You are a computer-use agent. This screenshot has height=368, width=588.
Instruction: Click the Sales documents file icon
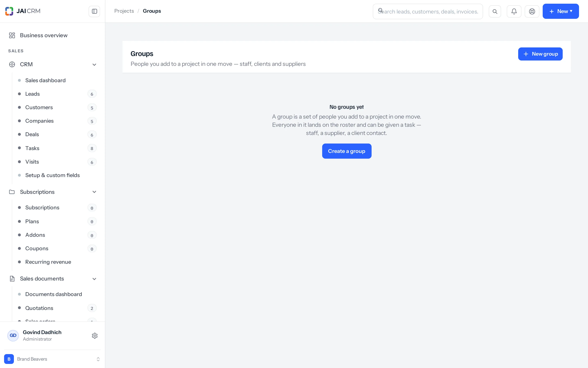(12, 279)
